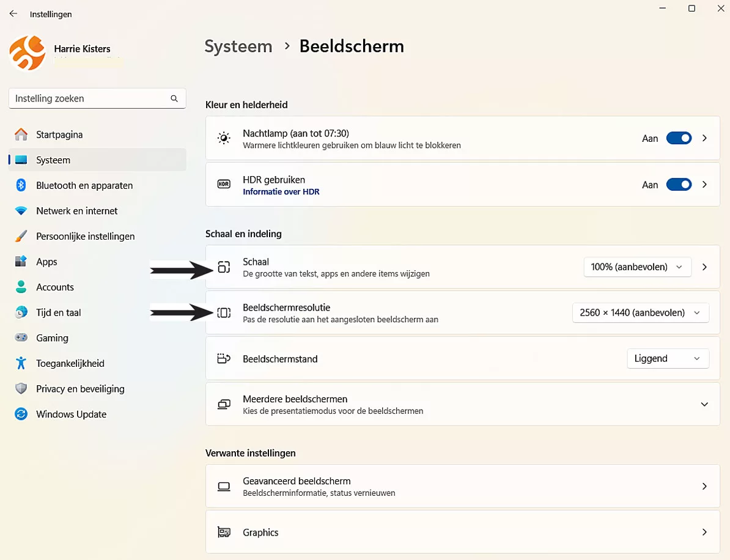Click the Netwerk wifi icon
The height and width of the screenshot is (560, 730).
(x=21, y=211)
